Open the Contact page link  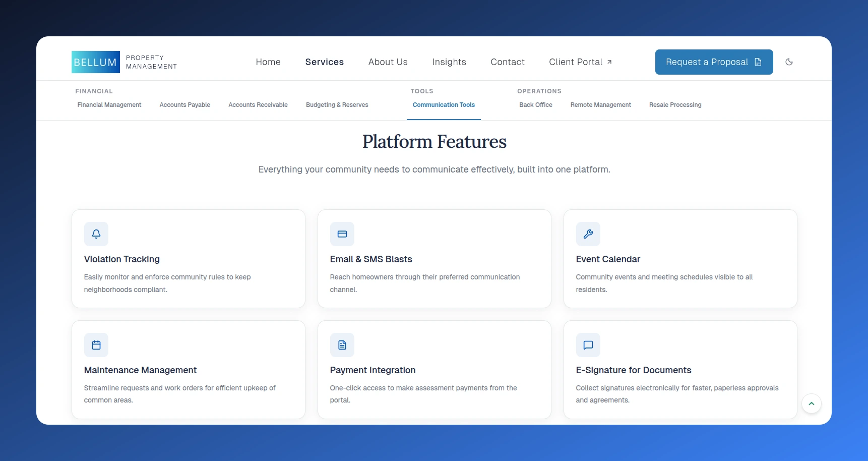click(508, 62)
